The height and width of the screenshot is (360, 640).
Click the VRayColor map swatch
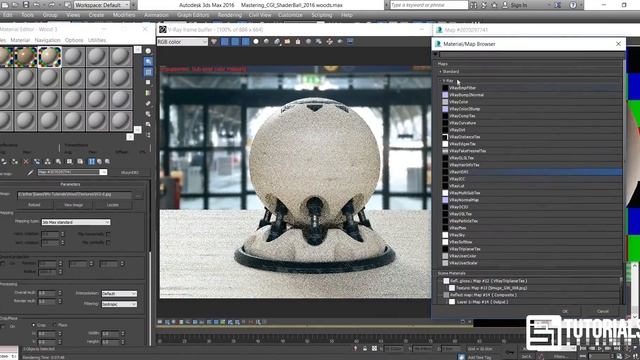[x=445, y=102]
